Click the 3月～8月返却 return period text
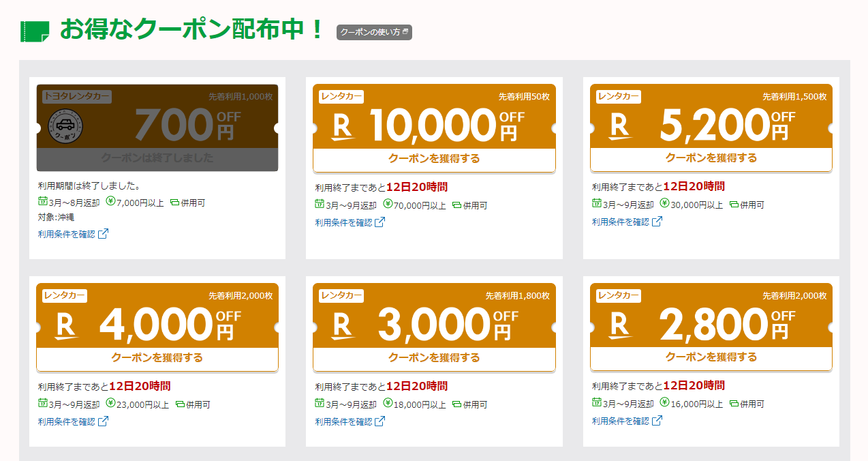The width and height of the screenshot is (868, 461). tap(74, 203)
